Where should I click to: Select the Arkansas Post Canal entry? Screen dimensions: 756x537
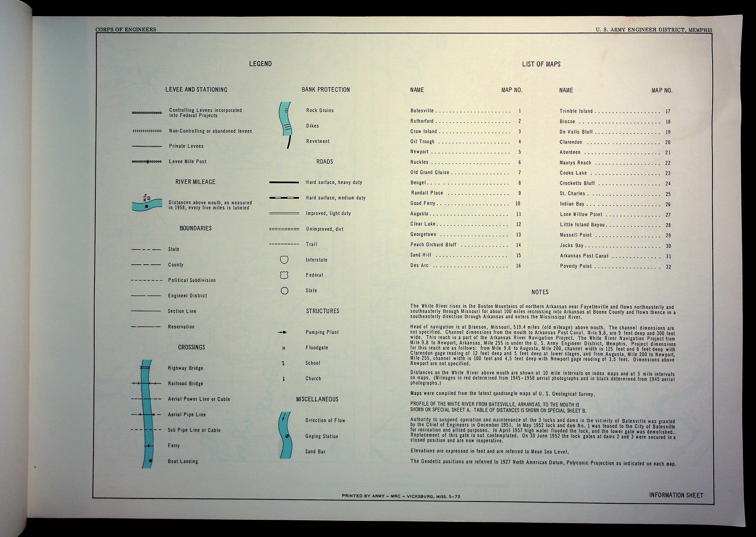coord(584,256)
